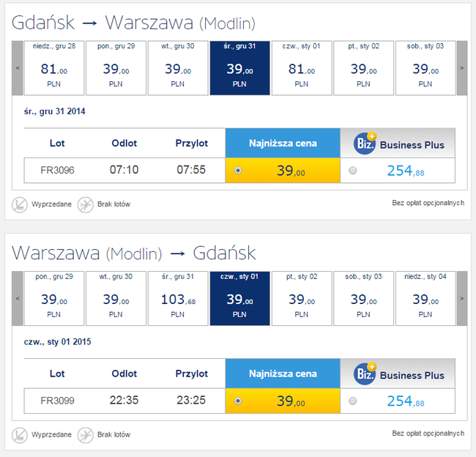Click the FR3099 flight row

tap(239, 401)
